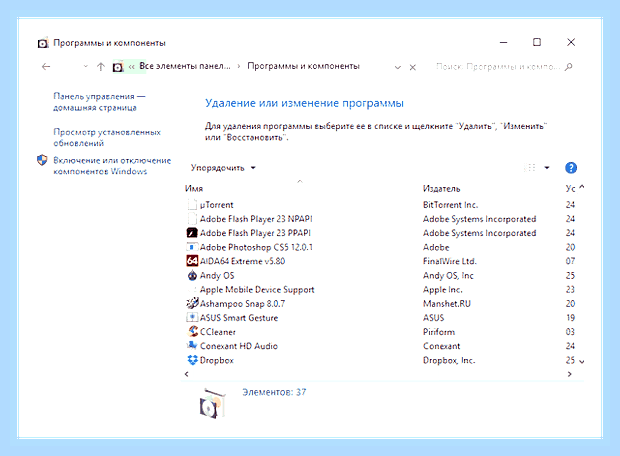
Task: Select the Dropbox entry name
Action: coord(216,360)
